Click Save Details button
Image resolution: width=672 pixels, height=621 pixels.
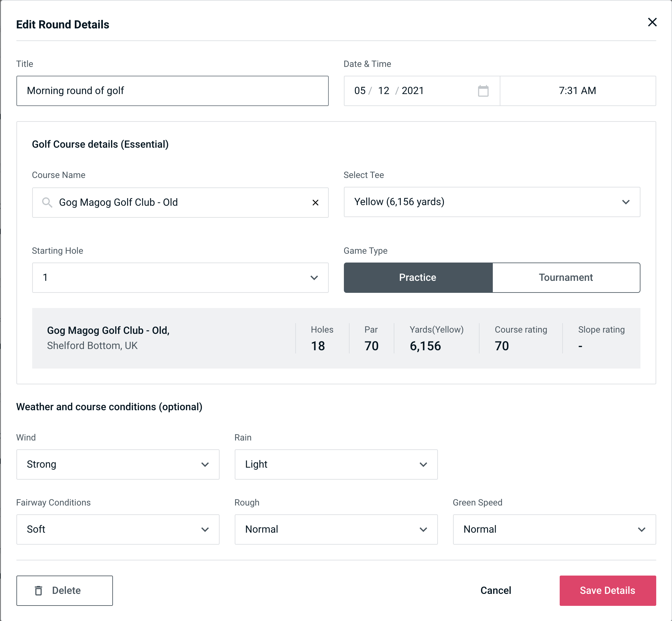click(x=607, y=591)
